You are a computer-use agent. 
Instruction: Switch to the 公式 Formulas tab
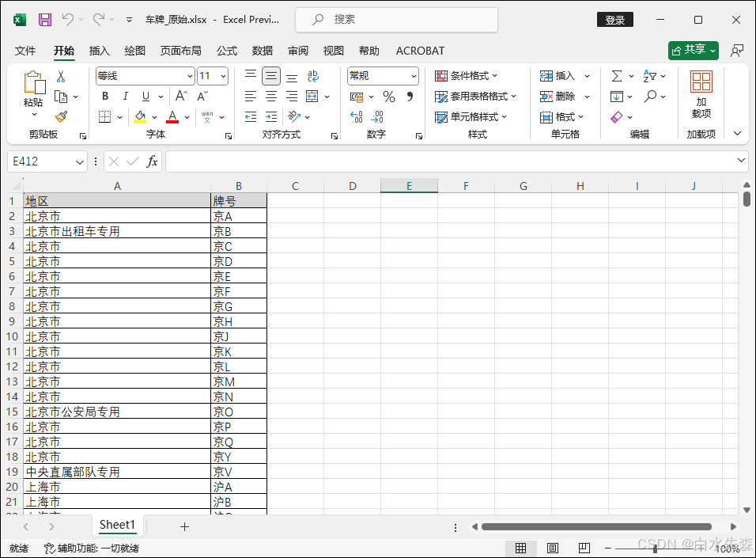227,51
